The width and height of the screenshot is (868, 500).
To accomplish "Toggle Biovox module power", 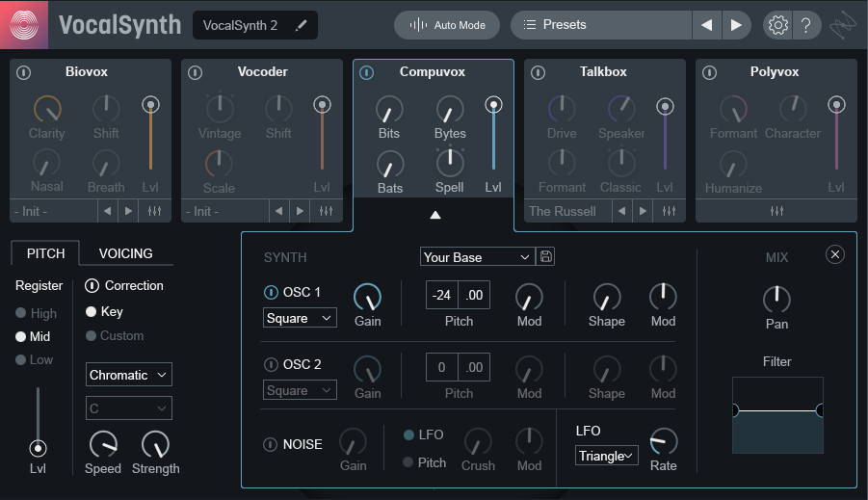I will (x=24, y=72).
